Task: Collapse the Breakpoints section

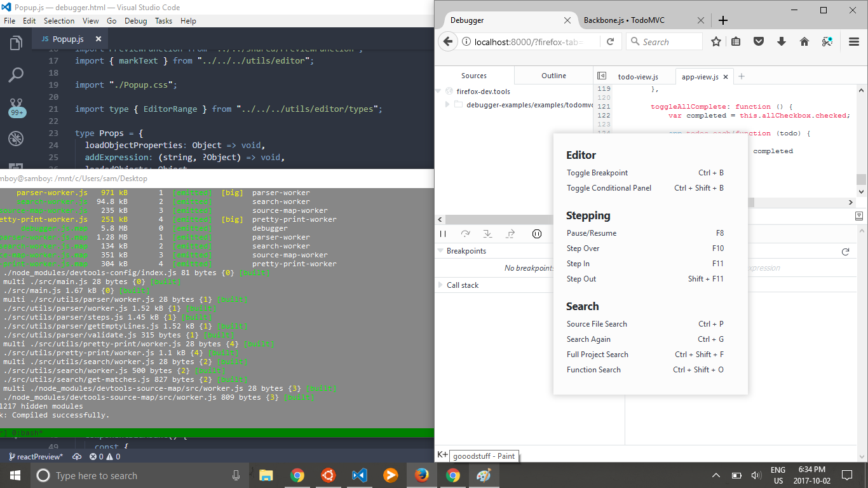Action: pos(440,251)
